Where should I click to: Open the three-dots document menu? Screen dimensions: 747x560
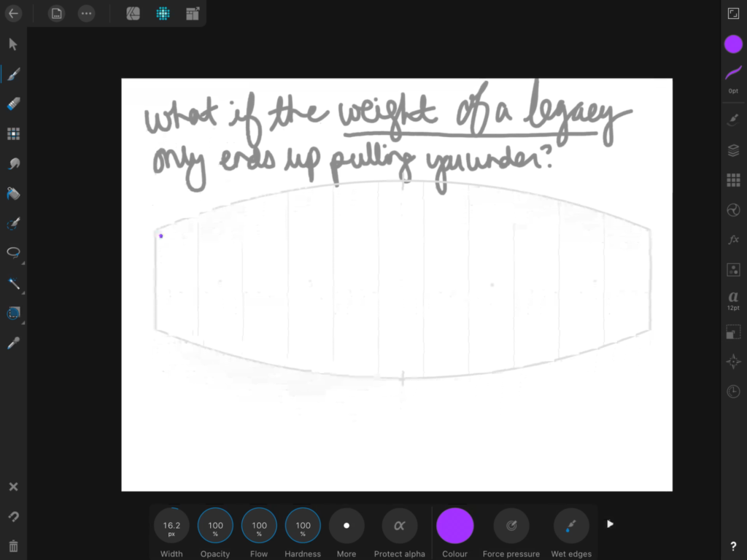(x=86, y=13)
